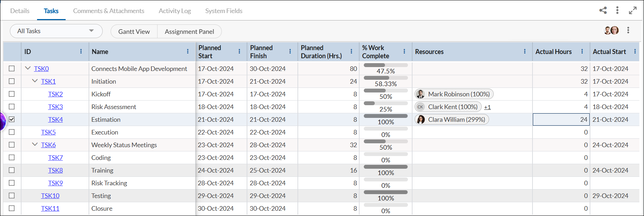
Task: Open the Actual Hours column options menu
Action: pyautogui.click(x=582, y=52)
